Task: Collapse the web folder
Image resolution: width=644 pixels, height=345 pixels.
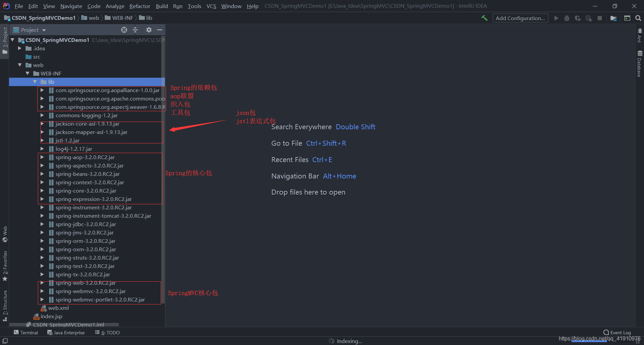Action: (20, 65)
